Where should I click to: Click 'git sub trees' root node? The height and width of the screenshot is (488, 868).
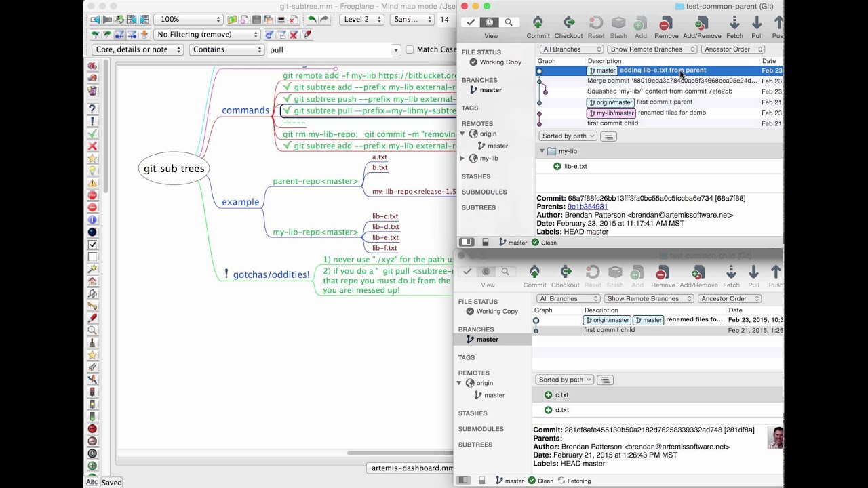[x=174, y=169]
